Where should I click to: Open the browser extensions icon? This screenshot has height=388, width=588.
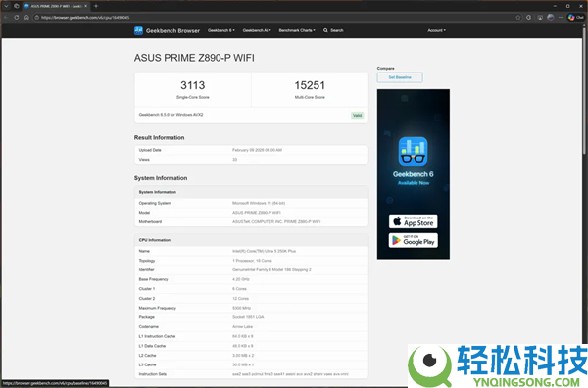pyautogui.click(x=529, y=18)
